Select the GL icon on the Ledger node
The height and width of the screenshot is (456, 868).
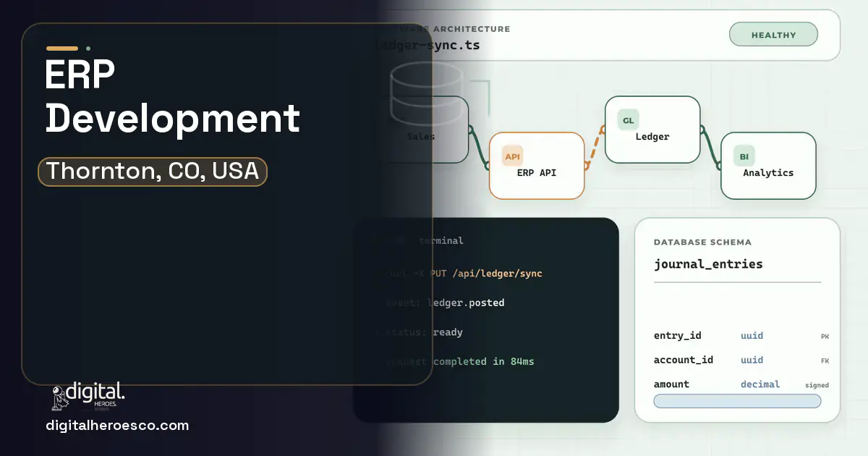pyautogui.click(x=629, y=120)
